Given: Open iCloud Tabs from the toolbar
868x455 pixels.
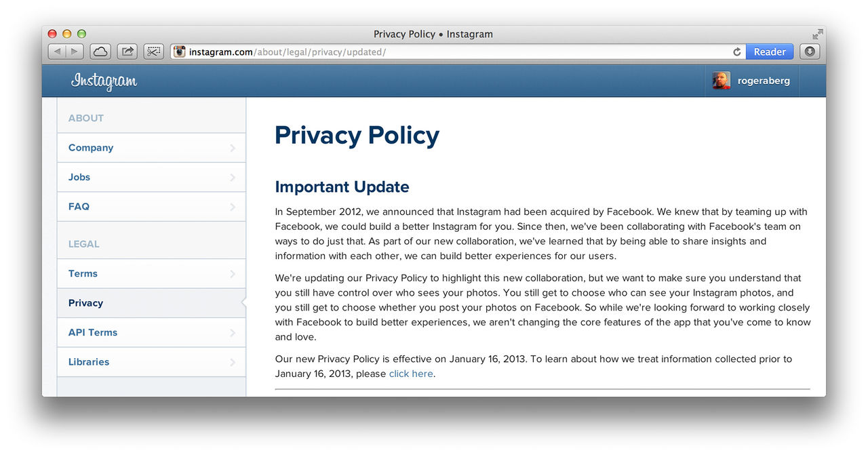Looking at the screenshot, I should click(x=100, y=52).
